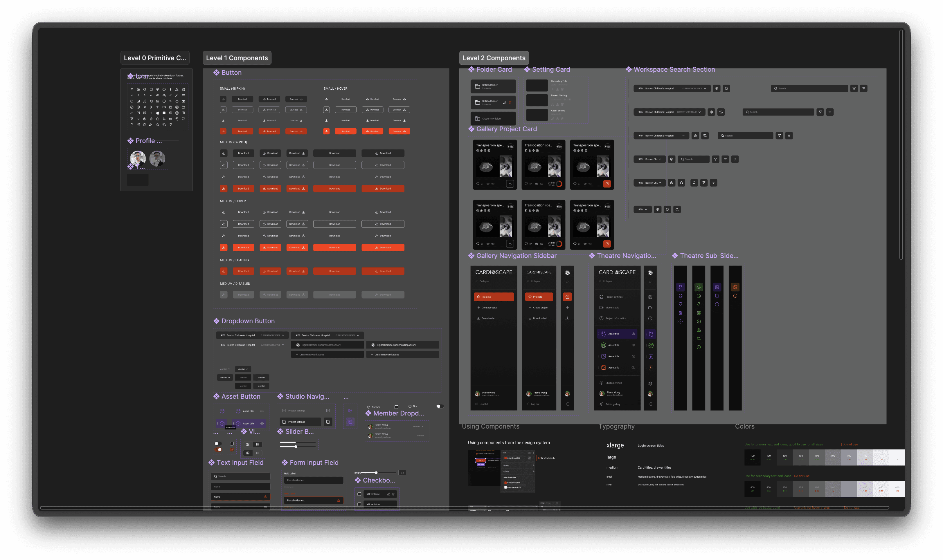Toggle eye icon on highlighted Theatre Navigation asset
This screenshot has height=560, width=943.
633,334
